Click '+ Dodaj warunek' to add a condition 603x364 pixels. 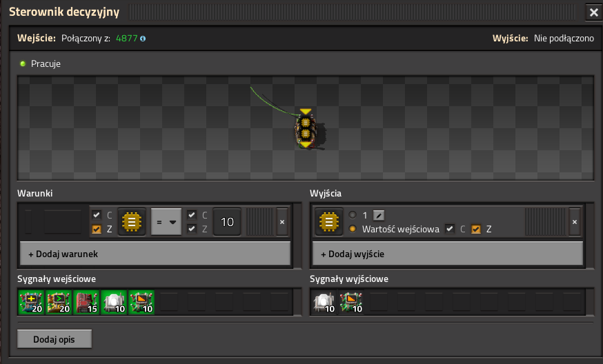click(x=155, y=254)
